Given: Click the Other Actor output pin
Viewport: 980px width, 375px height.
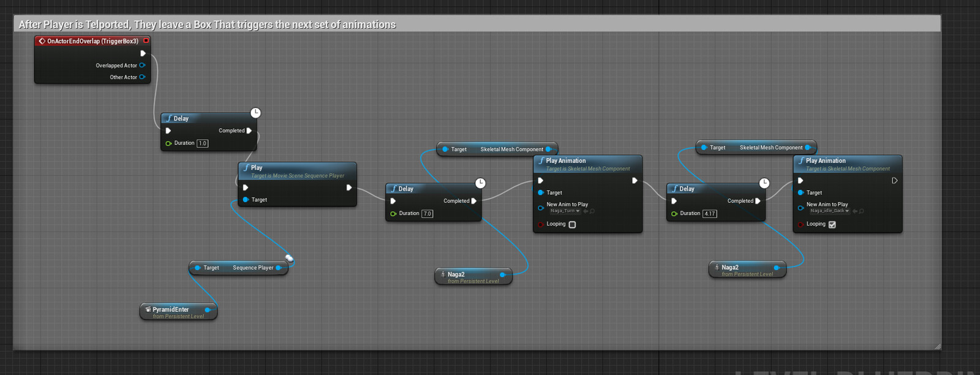Looking at the screenshot, I should point(142,77).
